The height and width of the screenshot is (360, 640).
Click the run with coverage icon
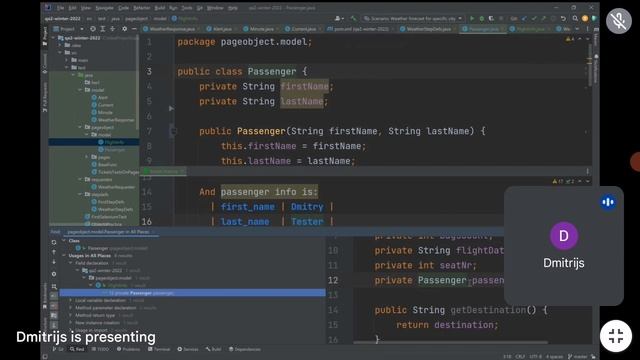[x=491, y=18]
